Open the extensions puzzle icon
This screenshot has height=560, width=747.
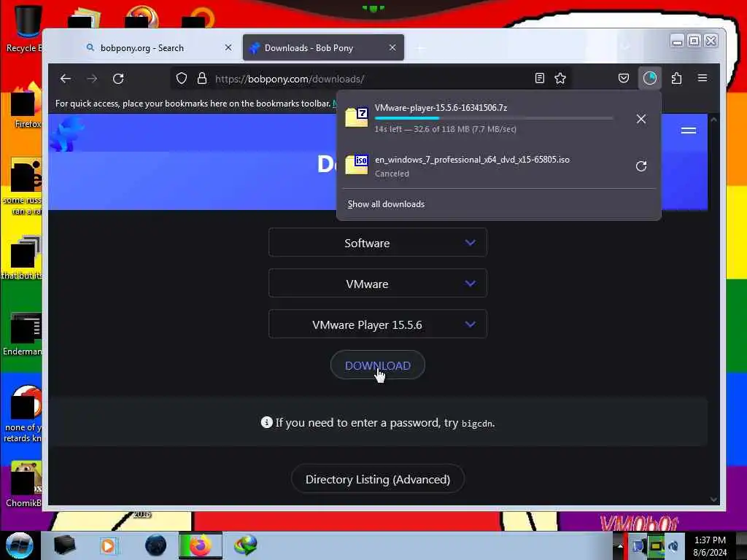(x=676, y=78)
